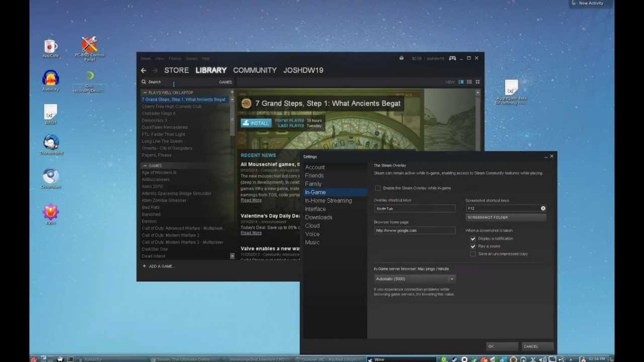The width and height of the screenshot is (644, 362).
Task: Click the SCREENSHOT FOLDER button
Action: point(506,217)
